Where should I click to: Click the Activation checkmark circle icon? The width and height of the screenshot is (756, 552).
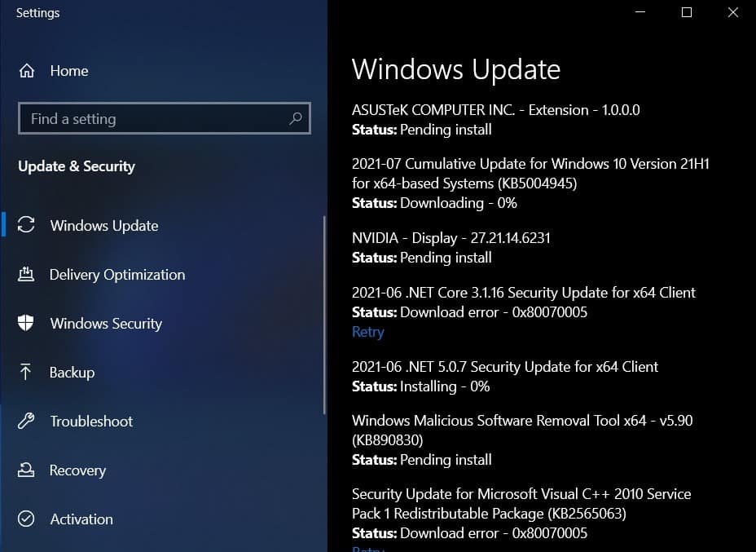(27, 519)
